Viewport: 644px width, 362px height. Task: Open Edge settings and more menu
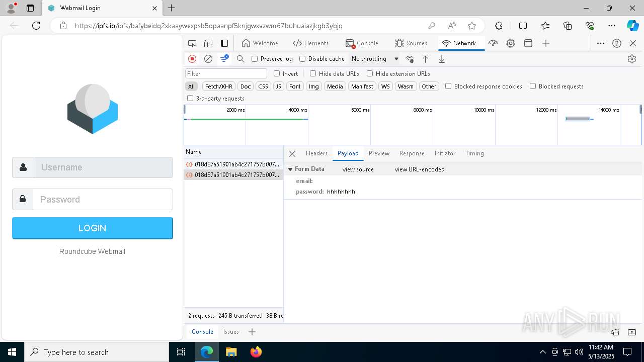(x=612, y=26)
